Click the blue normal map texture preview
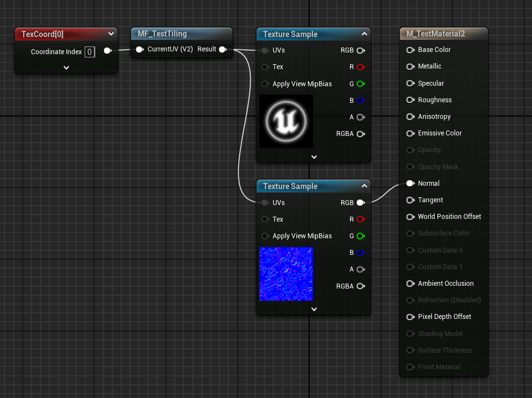 [x=286, y=274]
